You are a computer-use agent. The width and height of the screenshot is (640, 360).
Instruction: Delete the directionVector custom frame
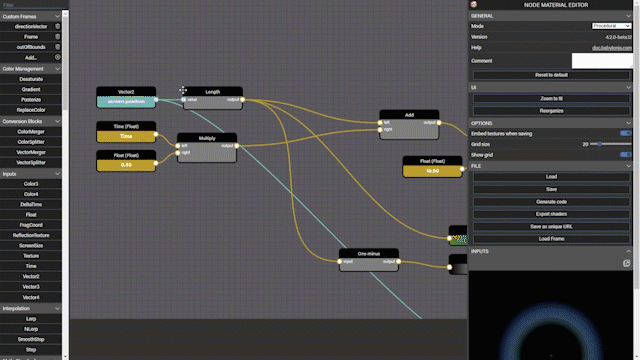pos(58,27)
